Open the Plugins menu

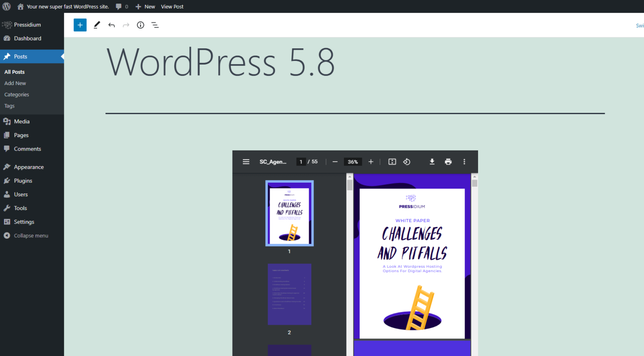click(32, 181)
